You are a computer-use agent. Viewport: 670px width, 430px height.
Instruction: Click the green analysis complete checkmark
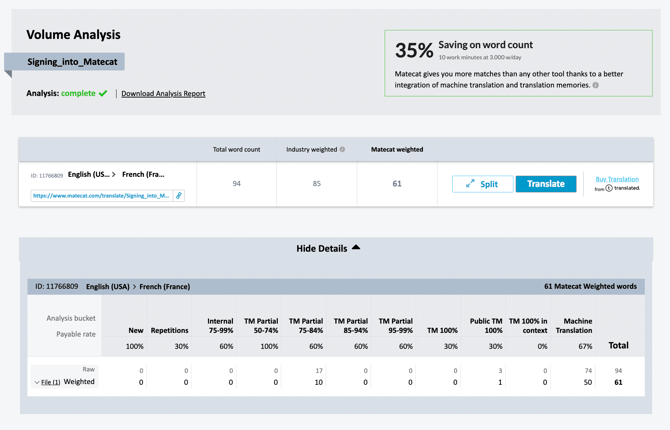103,93
